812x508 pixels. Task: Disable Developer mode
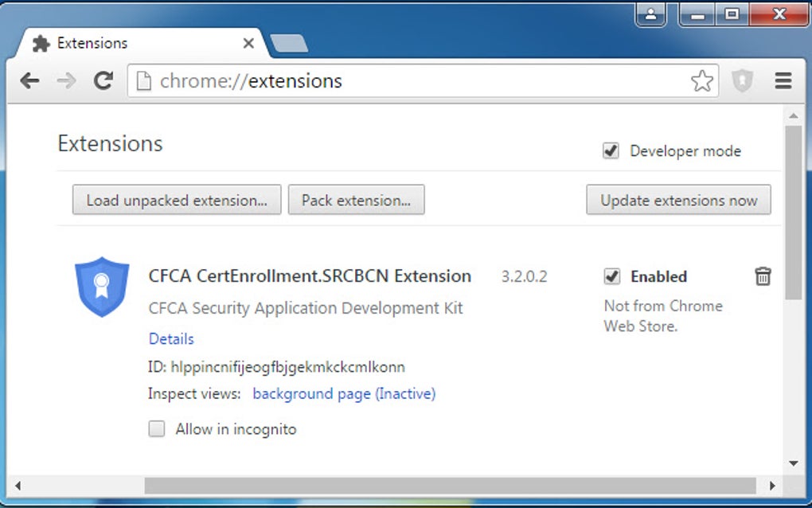pos(611,150)
